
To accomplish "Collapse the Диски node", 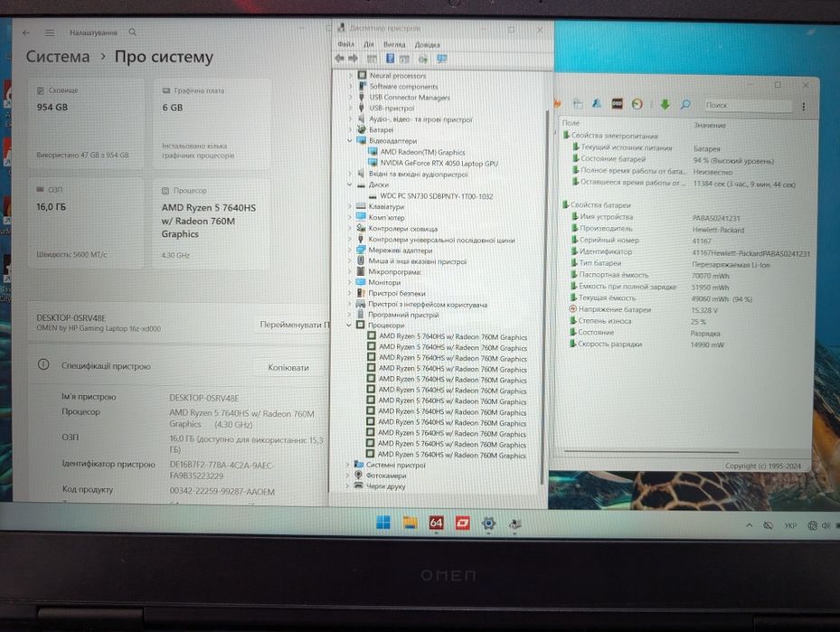I will click(x=350, y=184).
